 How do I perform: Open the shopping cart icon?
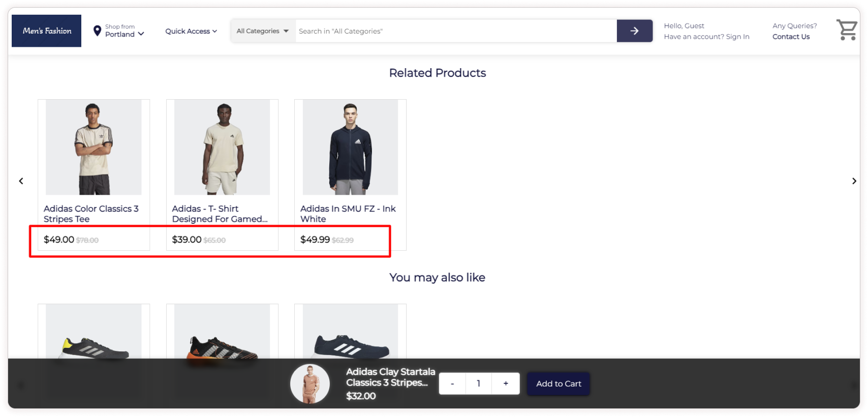(x=846, y=30)
